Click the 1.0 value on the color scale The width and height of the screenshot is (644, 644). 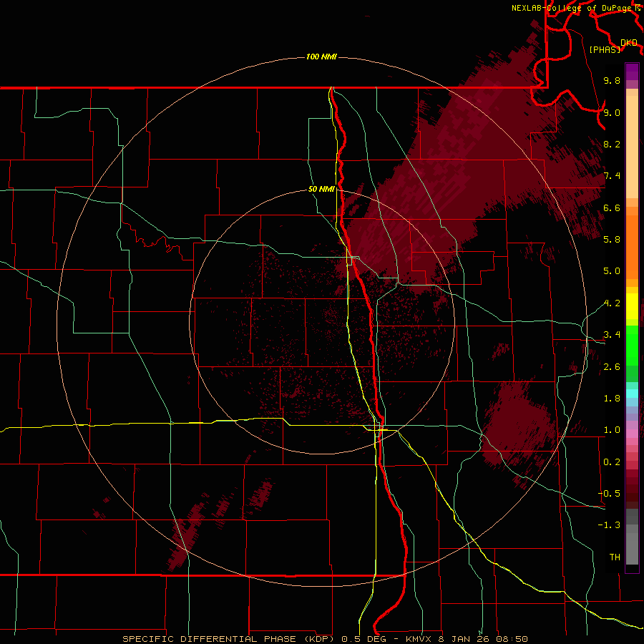point(612,430)
